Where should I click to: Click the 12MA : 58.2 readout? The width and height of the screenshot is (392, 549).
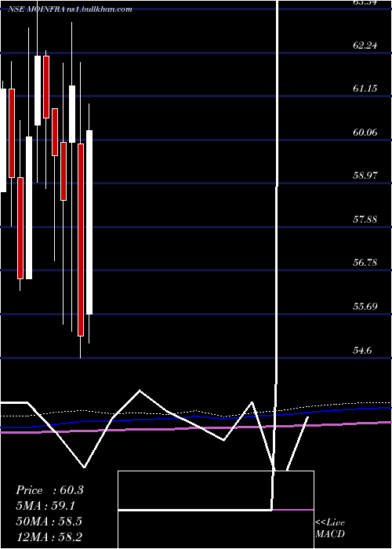[x=49, y=537]
